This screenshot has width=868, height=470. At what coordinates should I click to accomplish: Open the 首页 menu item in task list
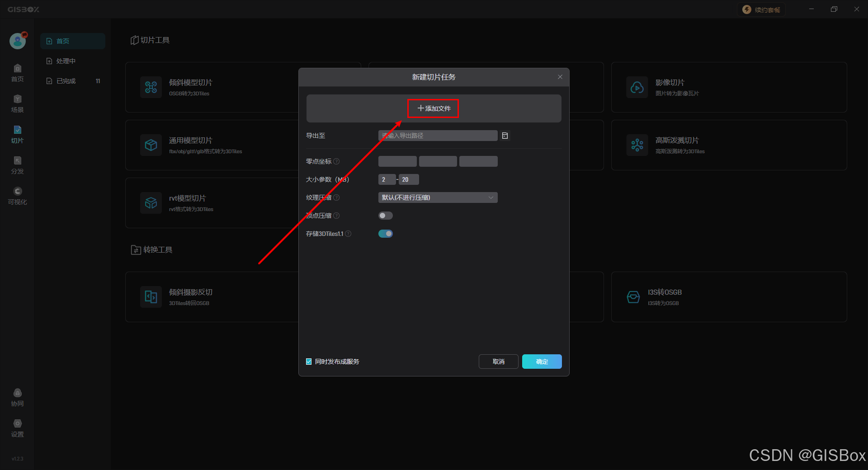tap(73, 41)
